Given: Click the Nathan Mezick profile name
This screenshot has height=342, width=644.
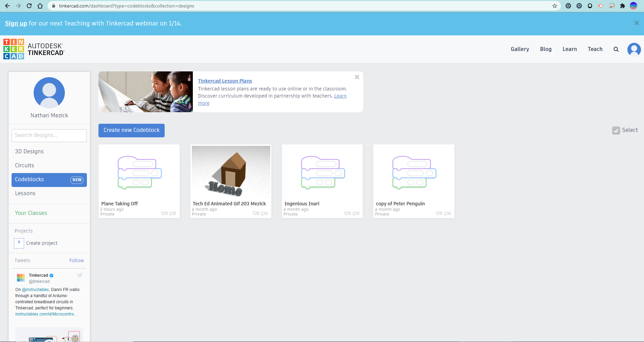Looking at the screenshot, I should (x=49, y=116).
